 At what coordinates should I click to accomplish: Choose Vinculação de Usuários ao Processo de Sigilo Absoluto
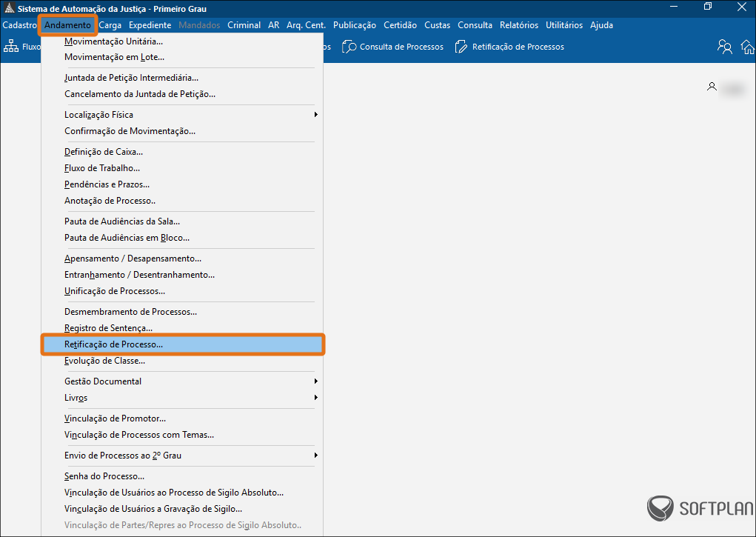point(182,493)
